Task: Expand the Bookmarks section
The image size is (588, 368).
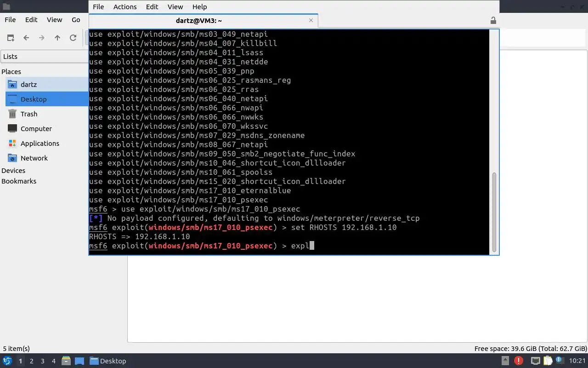Action: pyautogui.click(x=19, y=181)
